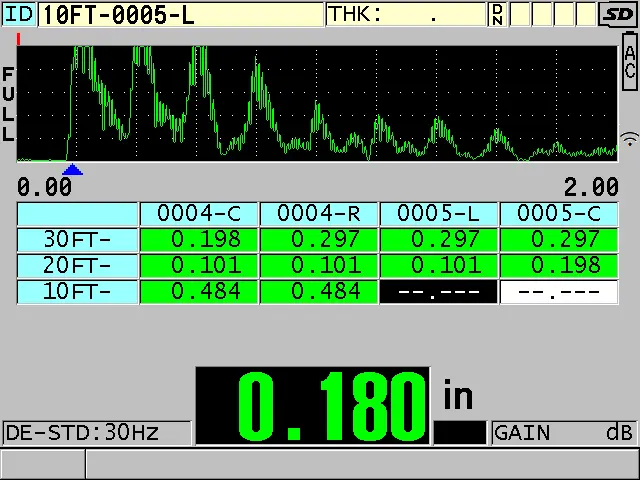Select row header 10FT-

[78, 292]
